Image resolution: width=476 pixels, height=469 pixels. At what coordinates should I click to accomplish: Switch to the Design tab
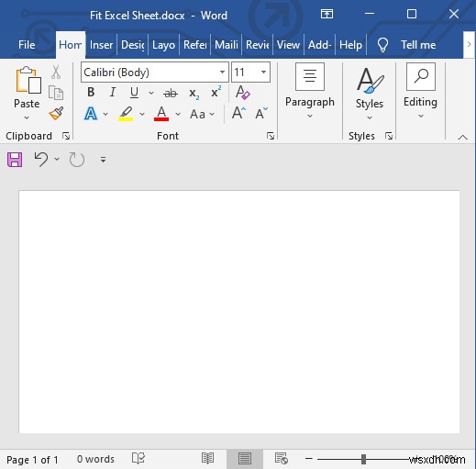133,45
